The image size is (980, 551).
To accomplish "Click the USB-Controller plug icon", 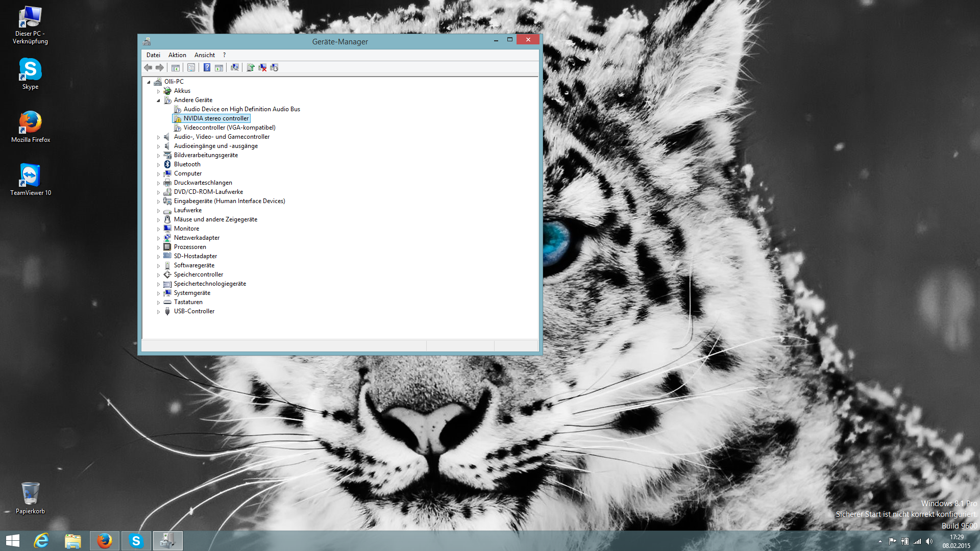I will click(167, 311).
